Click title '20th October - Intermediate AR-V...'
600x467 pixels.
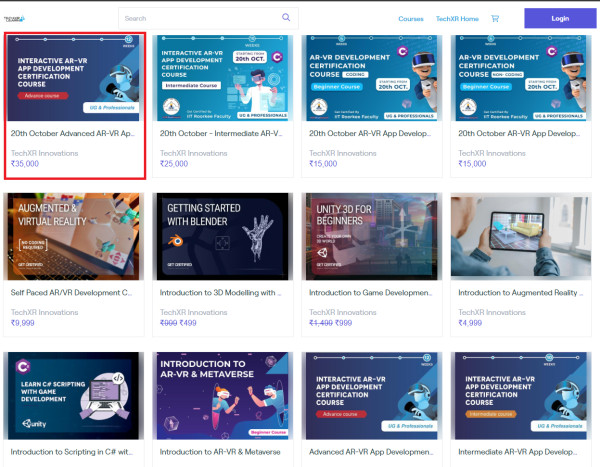pos(221,133)
